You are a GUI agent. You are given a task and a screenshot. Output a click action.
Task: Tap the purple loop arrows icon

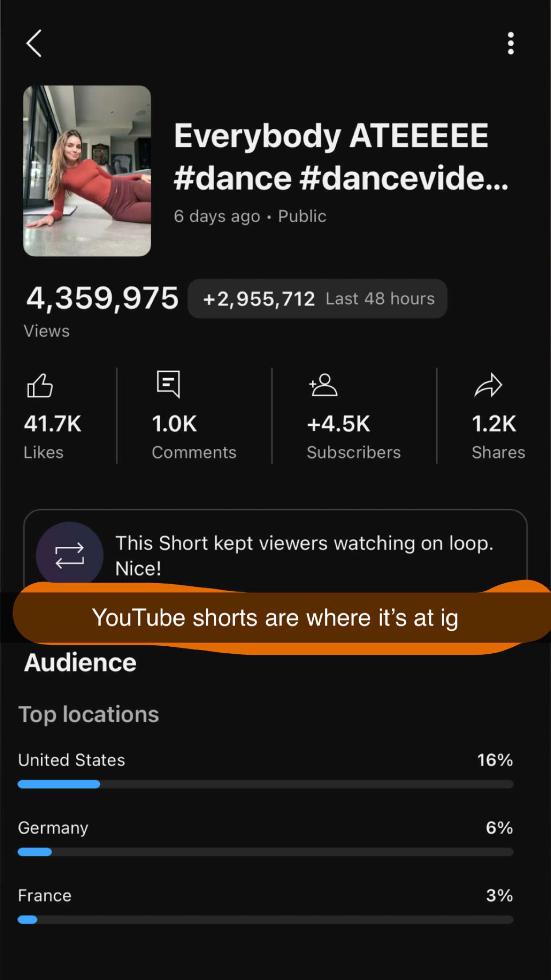click(x=70, y=555)
